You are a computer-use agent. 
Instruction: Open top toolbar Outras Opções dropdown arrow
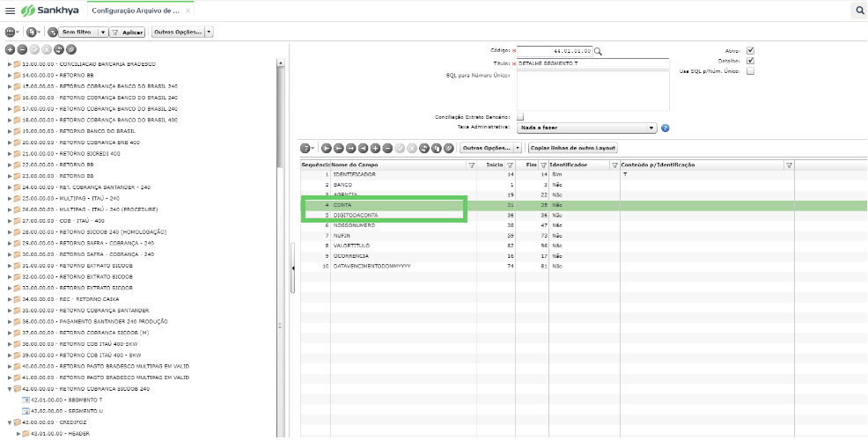(209, 32)
